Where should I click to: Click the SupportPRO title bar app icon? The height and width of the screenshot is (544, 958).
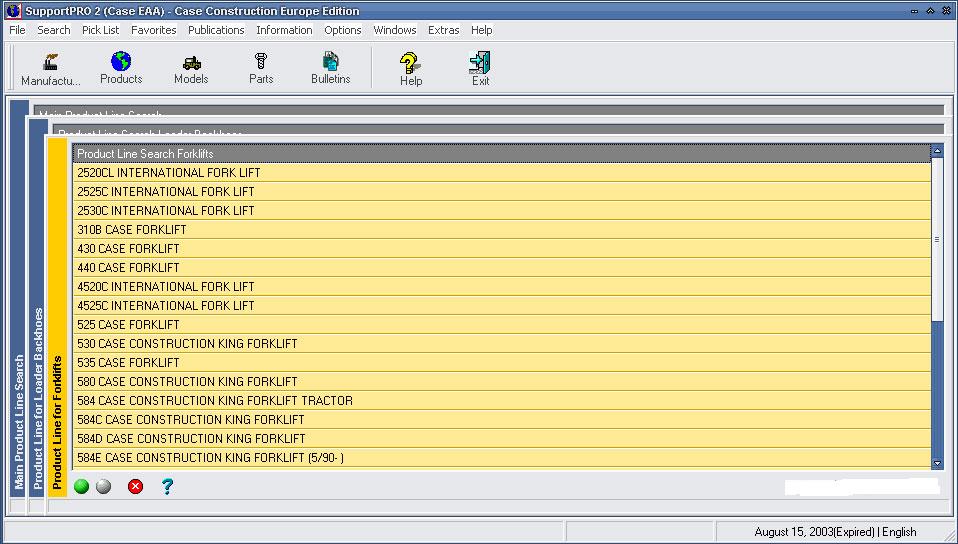coord(13,11)
